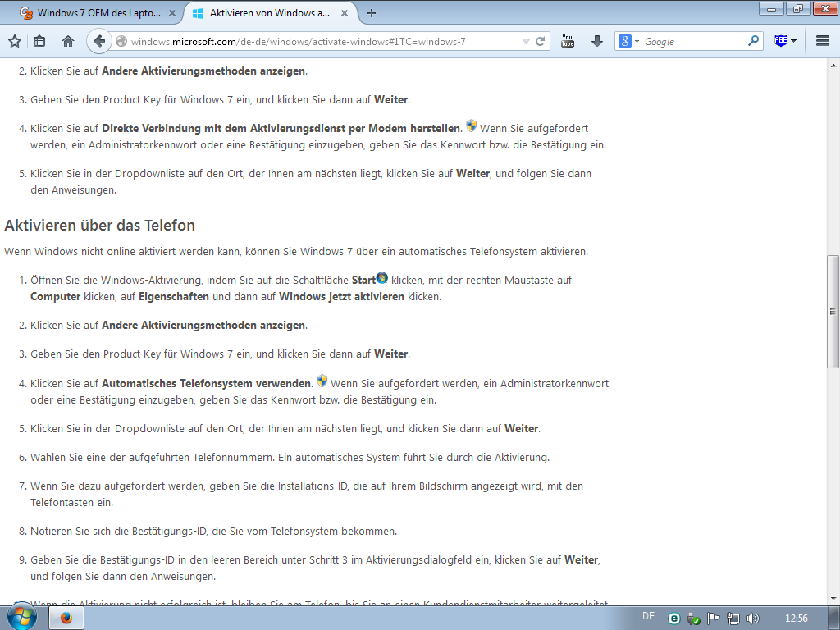
Task: Click the Start orb image in text
Action: click(x=382, y=277)
